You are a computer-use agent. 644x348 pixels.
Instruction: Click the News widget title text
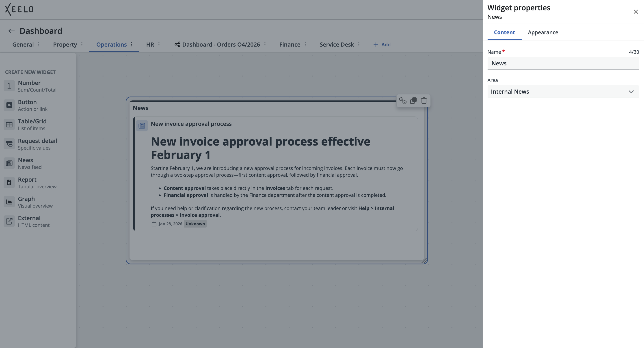pyautogui.click(x=140, y=108)
